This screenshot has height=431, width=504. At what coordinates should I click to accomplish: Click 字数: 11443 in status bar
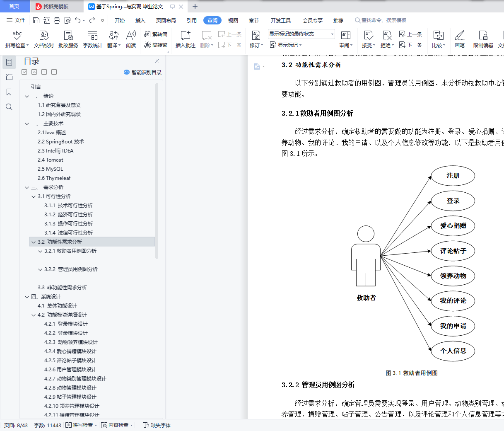pyautogui.click(x=48, y=425)
